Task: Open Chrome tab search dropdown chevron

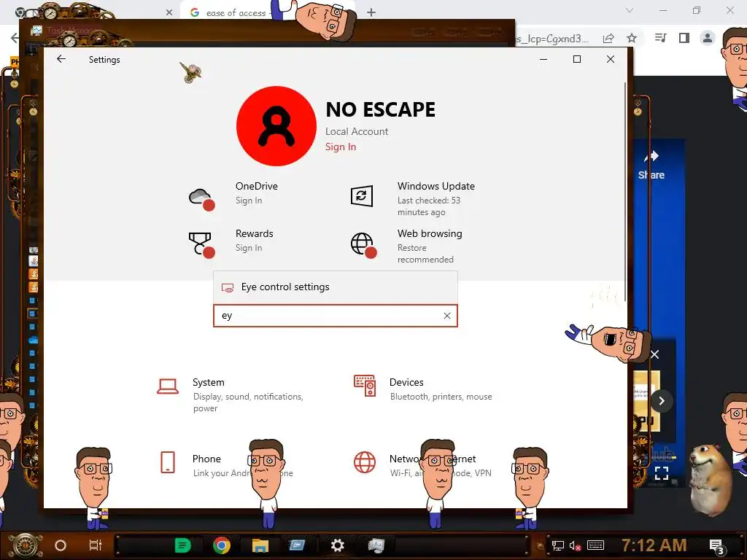Action: pos(630,10)
